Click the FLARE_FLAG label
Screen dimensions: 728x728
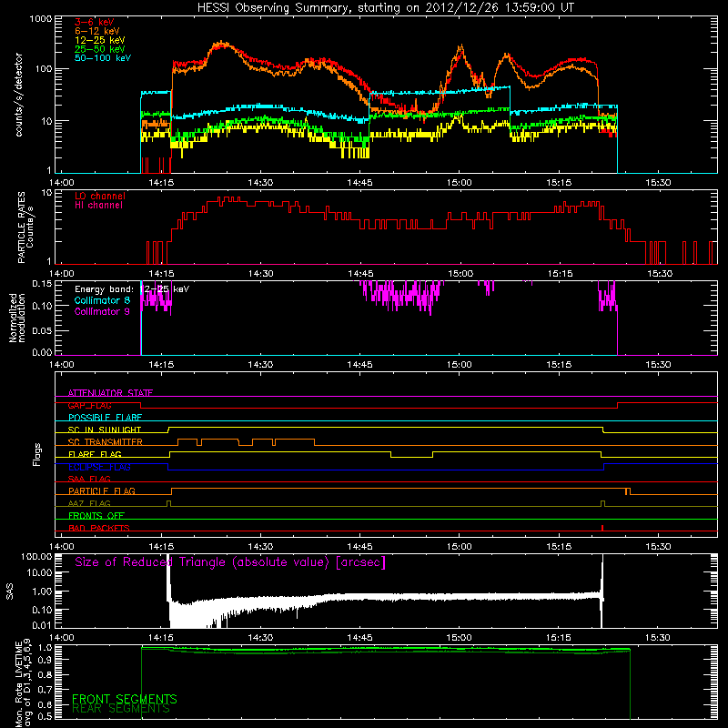click(x=95, y=454)
